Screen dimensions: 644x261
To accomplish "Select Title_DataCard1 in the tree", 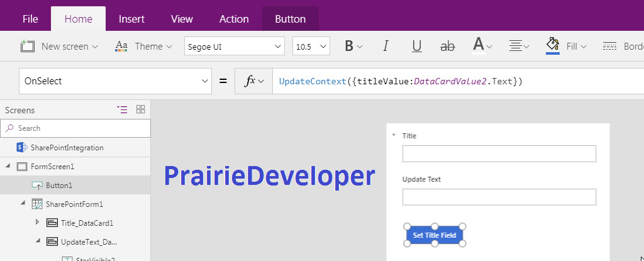I will point(87,223).
